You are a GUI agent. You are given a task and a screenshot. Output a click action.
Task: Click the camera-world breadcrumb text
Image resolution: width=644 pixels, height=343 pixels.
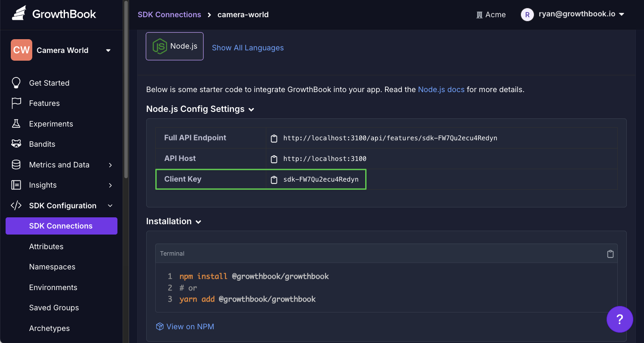tap(243, 15)
